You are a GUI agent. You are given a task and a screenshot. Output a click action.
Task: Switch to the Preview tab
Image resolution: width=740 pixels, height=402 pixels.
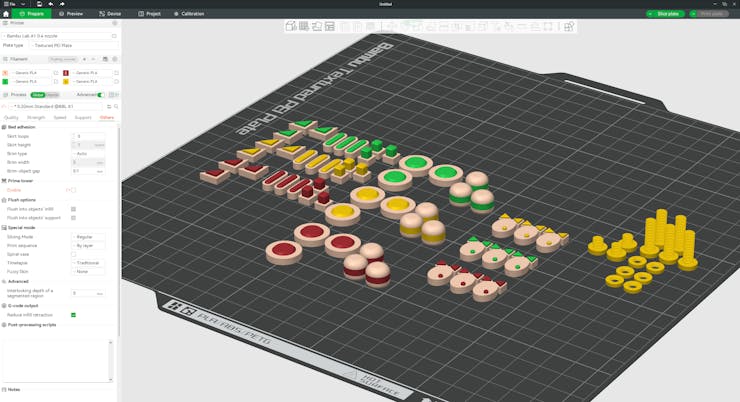tap(71, 14)
